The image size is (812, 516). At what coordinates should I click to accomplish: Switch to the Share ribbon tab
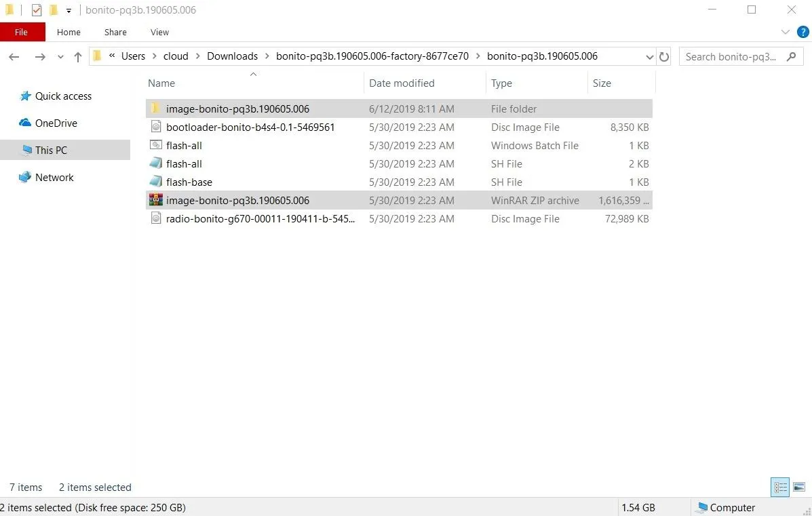[x=115, y=32]
